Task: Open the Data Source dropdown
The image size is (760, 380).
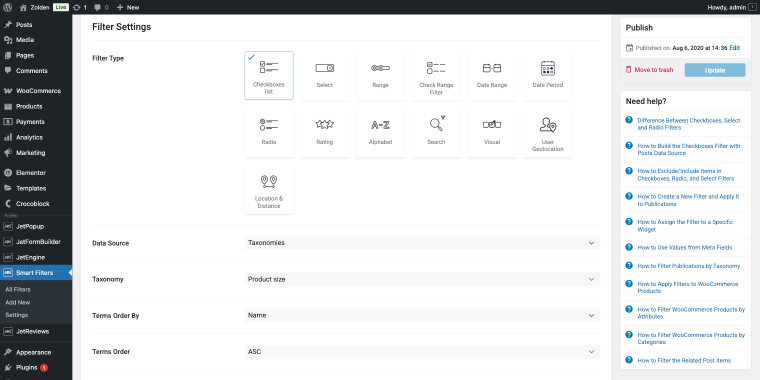Action: [x=422, y=243]
